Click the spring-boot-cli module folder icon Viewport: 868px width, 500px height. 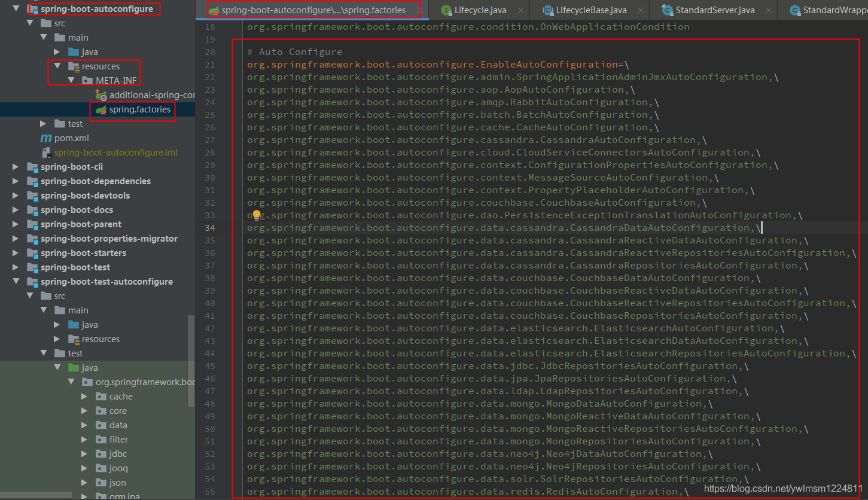(32, 167)
